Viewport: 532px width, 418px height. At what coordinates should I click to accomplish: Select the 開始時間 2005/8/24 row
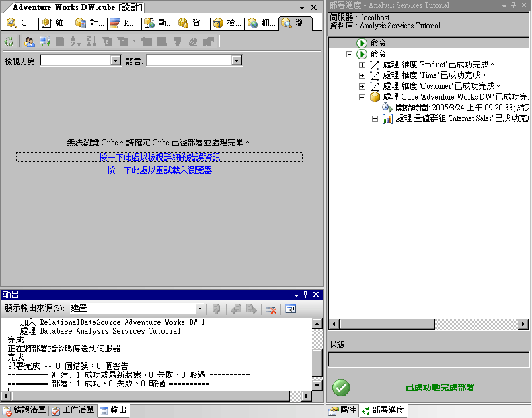click(462, 108)
